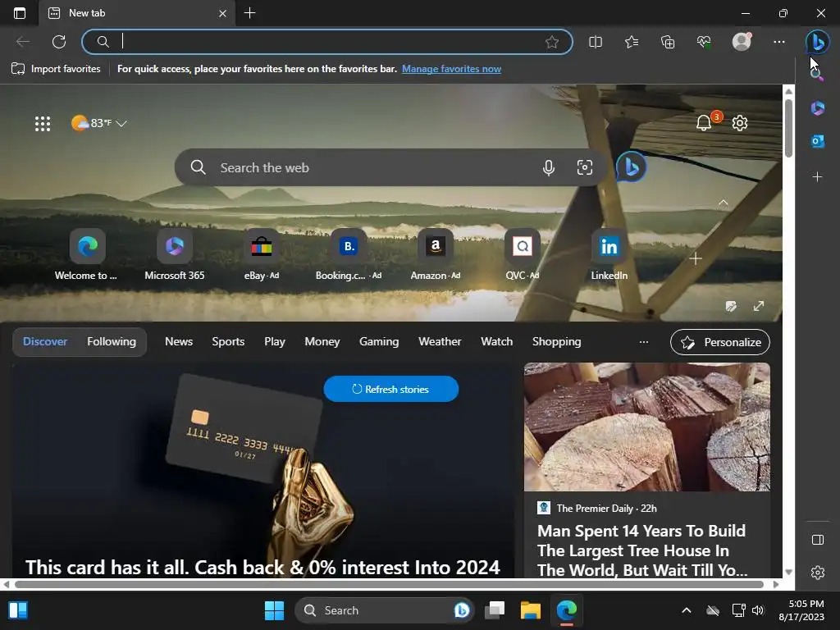The width and height of the screenshot is (840, 630).
Task: Open the LinkedIn quick link
Action: click(609, 255)
